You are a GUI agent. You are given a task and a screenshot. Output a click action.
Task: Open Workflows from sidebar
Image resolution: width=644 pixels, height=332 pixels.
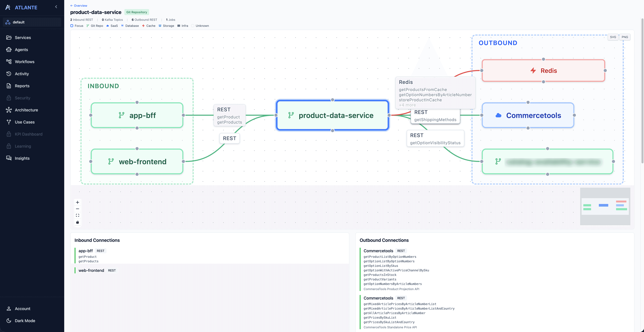tap(24, 62)
